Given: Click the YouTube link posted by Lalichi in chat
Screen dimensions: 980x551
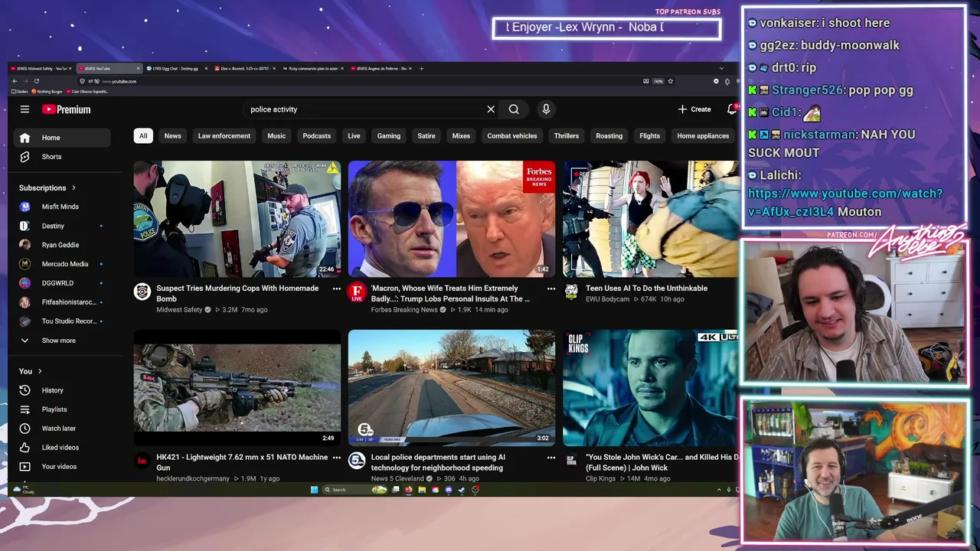Looking at the screenshot, I should click(845, 203).
